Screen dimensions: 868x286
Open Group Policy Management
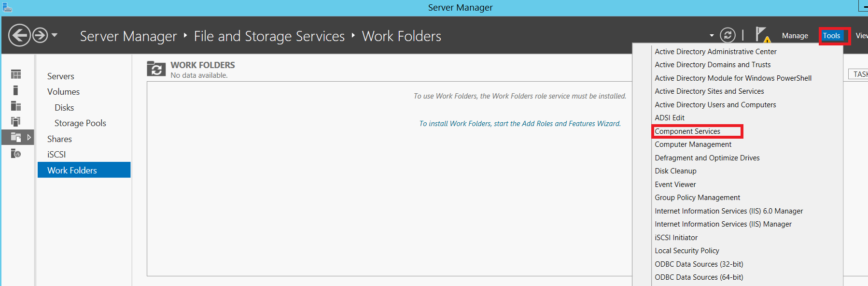click(x=697, y=198)
